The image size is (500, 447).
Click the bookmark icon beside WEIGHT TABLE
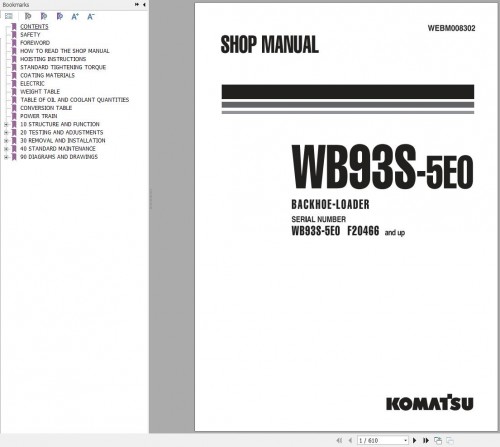pos(14,92)
